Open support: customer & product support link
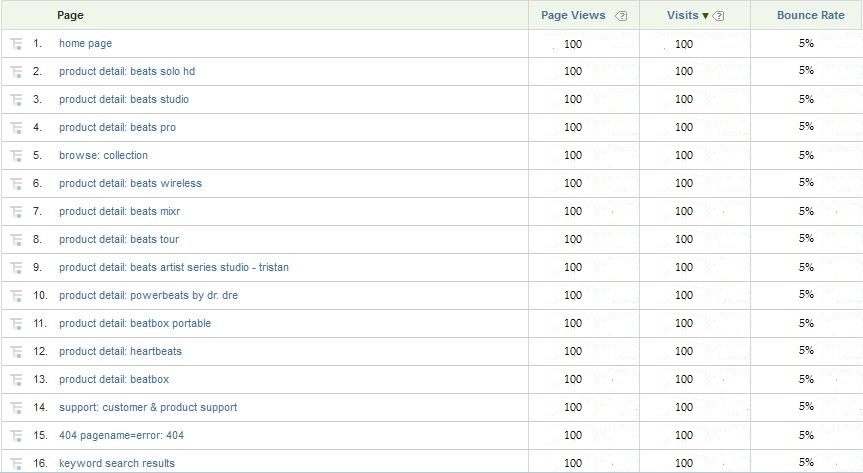 coord(148,408)
